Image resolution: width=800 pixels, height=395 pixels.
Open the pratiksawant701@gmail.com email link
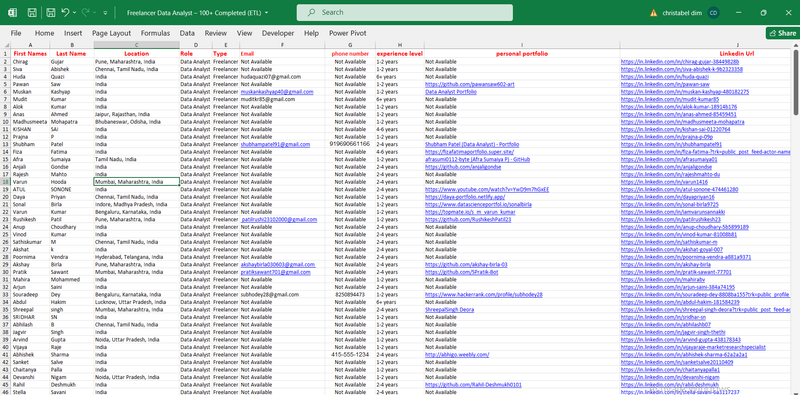click(276, 272)
